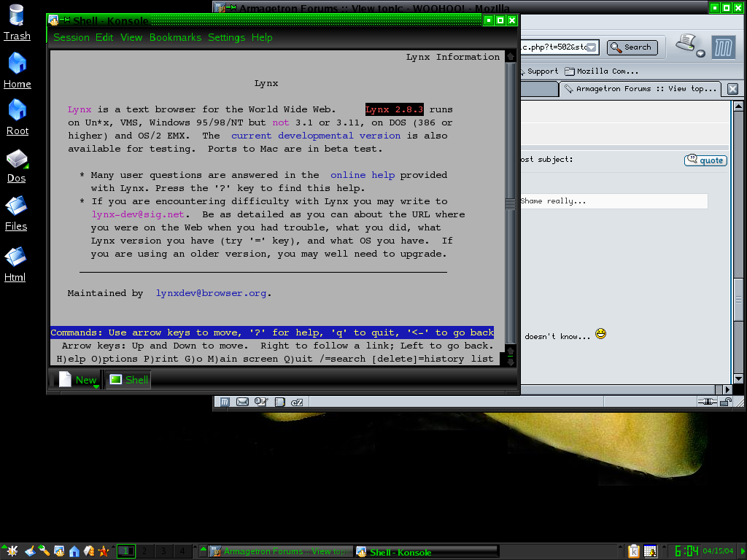Click the Support bookmark in Mozilla
This screenshot has width=747, height=560.
[540, 71]
